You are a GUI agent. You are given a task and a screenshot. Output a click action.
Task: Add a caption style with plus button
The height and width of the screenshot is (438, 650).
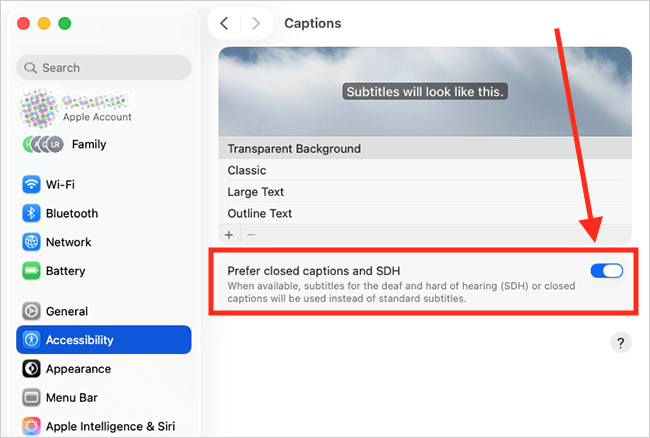(x=229, y=234)
